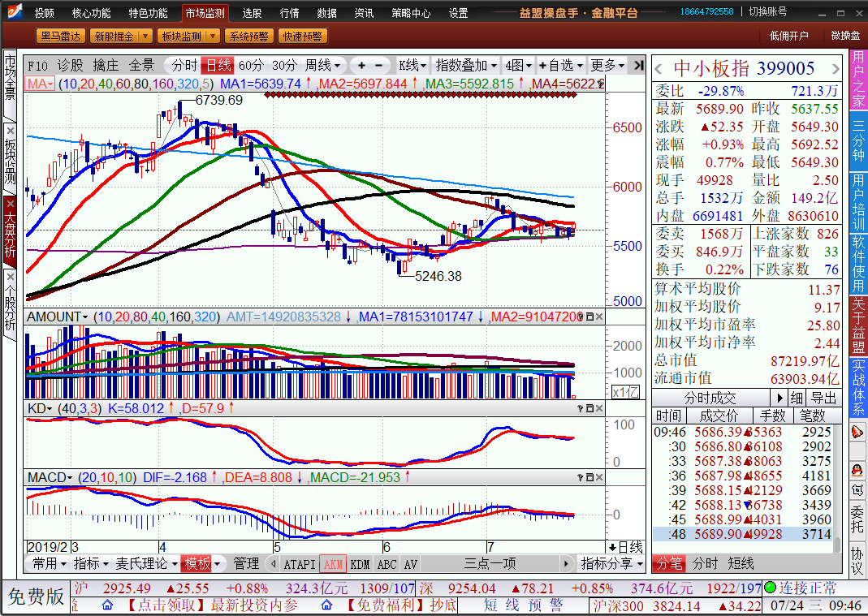Screen dimensions: 868x616
Task: Close the AMOUNT indicator panel
Action: [599, 317]
